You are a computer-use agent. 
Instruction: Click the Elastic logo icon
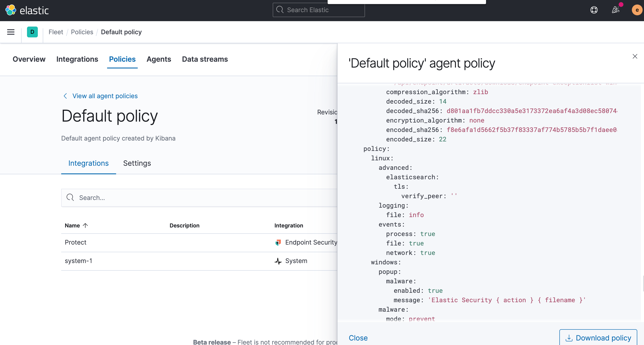[x=11, y=10]
